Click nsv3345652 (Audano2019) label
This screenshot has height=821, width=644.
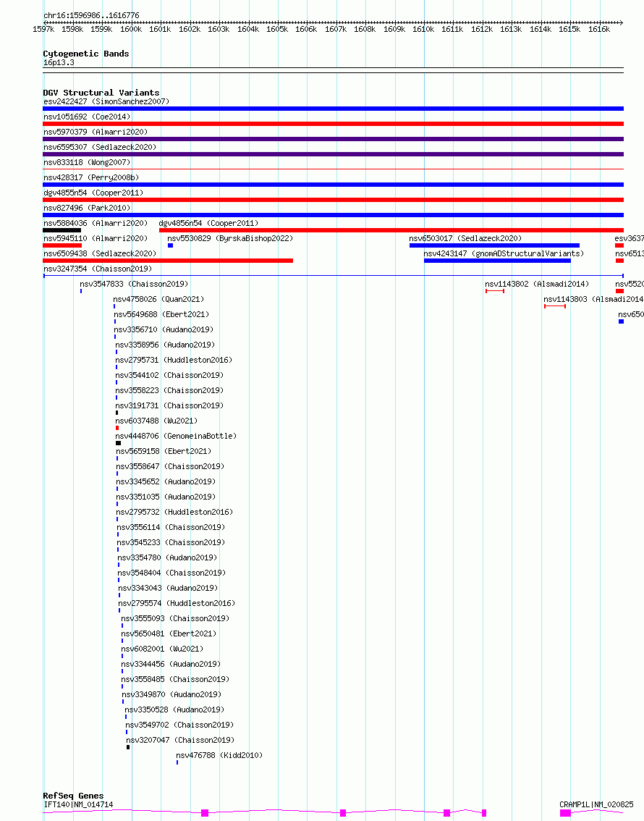tap(166, 481)
